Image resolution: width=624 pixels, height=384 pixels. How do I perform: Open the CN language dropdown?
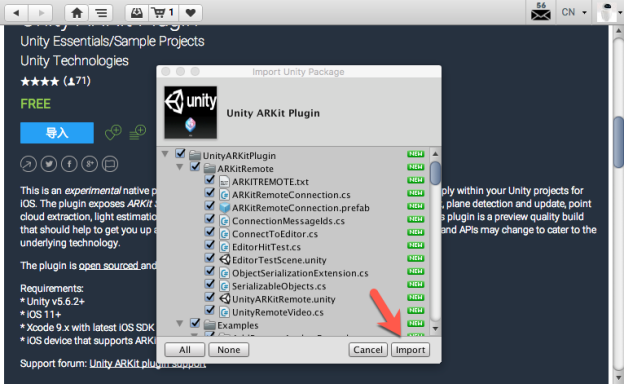point(574,12)
